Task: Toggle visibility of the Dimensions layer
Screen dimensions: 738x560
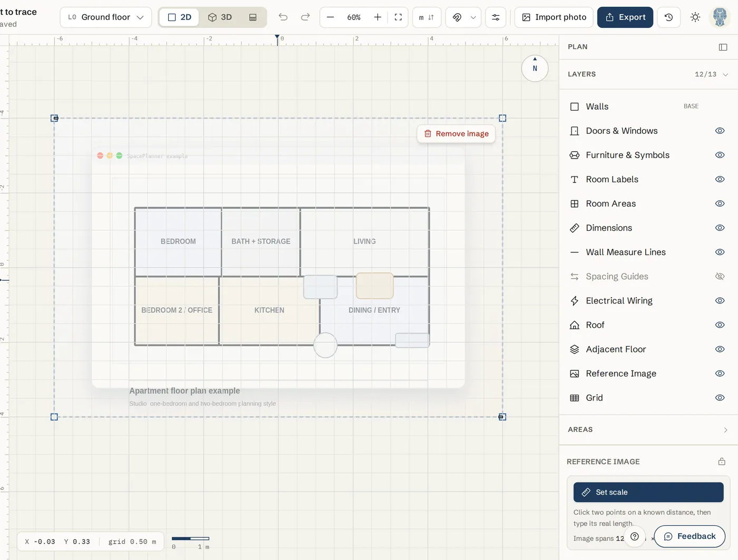Action: coord(720,228)
